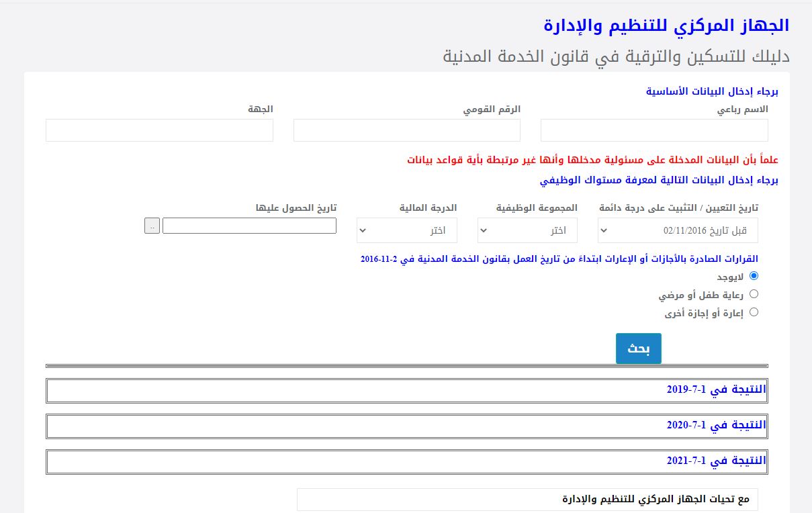Select the 'لايوجد' radio button
This screenshot has height=513, width=812.
pos(754,276)
